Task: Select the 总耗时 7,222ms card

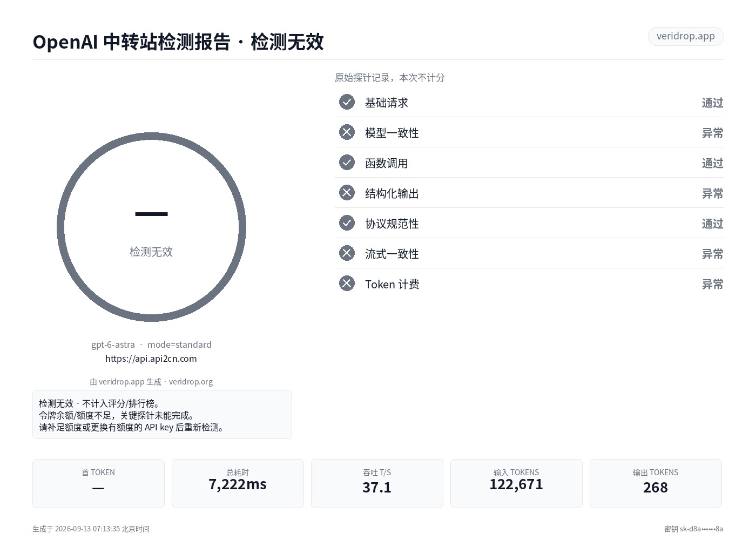Action: (238, 483)
